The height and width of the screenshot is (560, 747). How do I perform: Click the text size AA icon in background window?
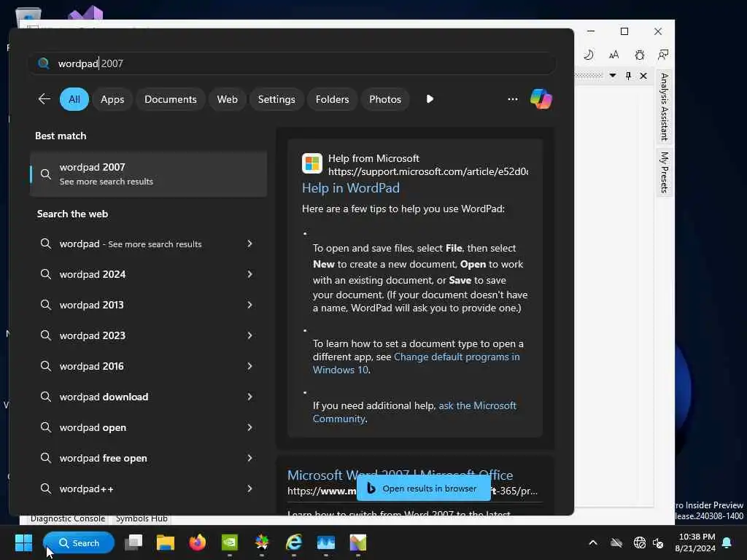pyautogui.click(x=614, y=55)
